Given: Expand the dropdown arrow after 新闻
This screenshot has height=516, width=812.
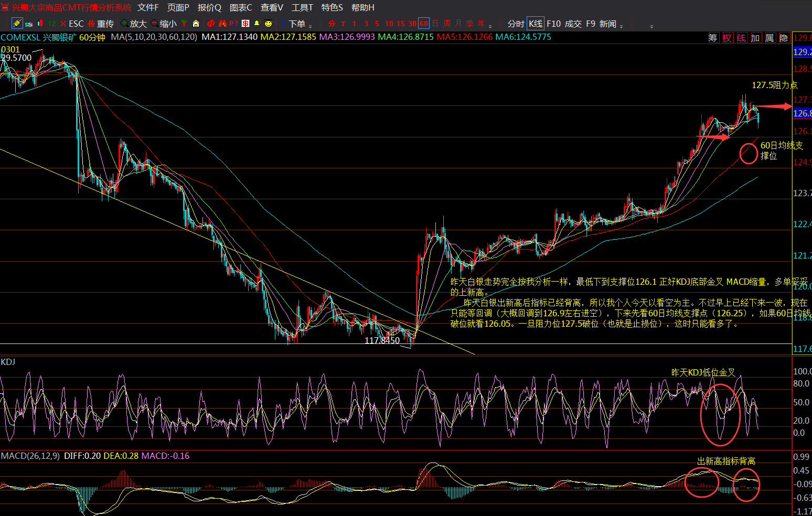Looking at the screenshot, I should click(x=622, y=26).
